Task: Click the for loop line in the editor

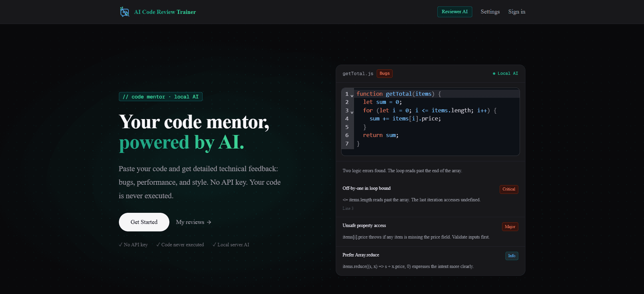Action: tap(430, 111)
